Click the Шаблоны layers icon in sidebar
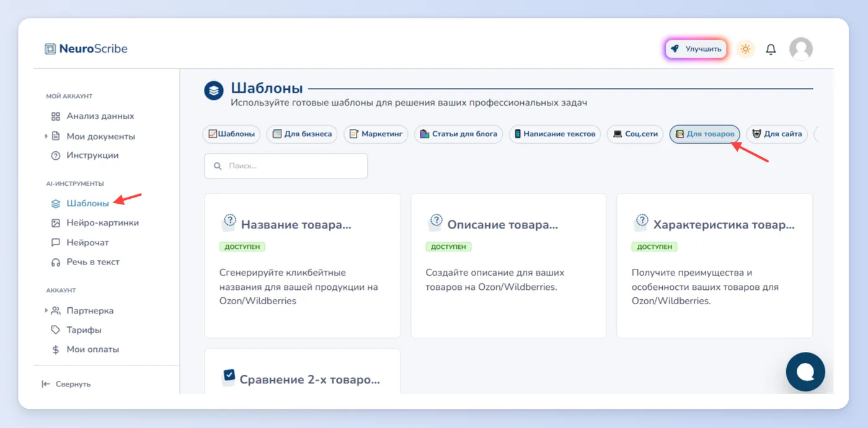 pos(56,203)
